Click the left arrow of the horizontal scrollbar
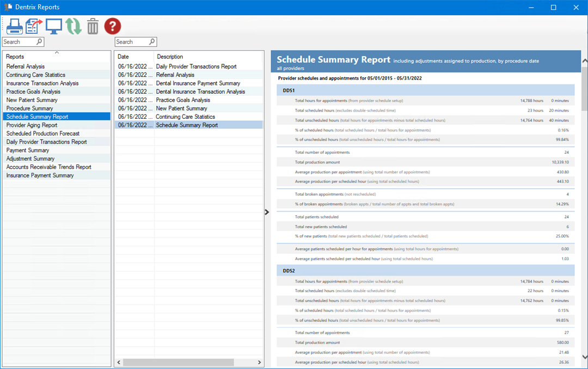The image size is (588, 369). click(x=119, y=362)
